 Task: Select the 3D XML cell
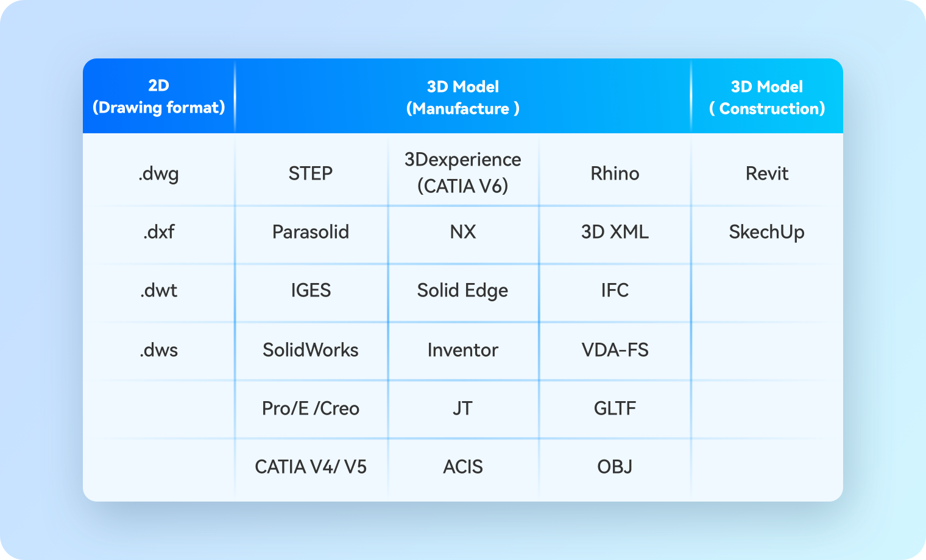click(x=615, y=232)
